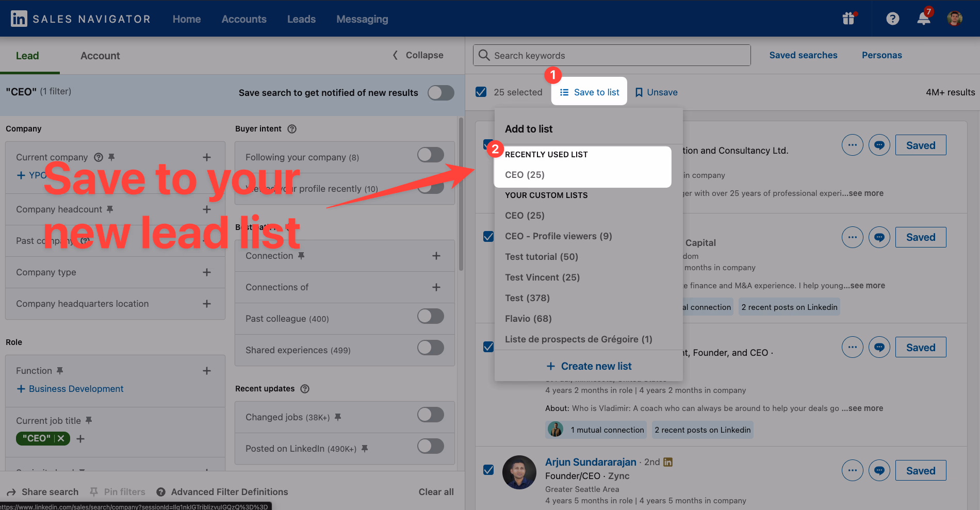Click the Current company help icon
Screen dimensions: 980x510
coord(99,157)
